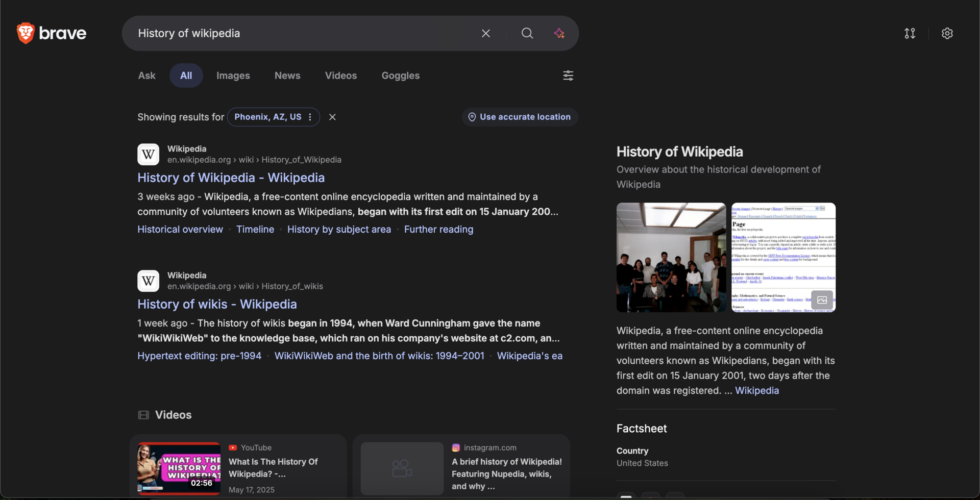
Task: Open the Wikipedia page screenshot in infobox
Action: tap(783, 257)
